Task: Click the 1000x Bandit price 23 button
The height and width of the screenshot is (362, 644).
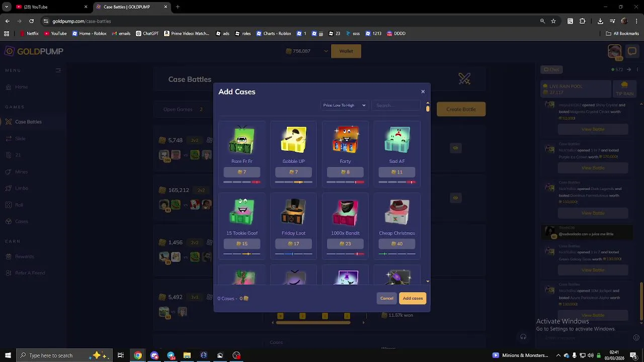Action: tap(345, 244)
